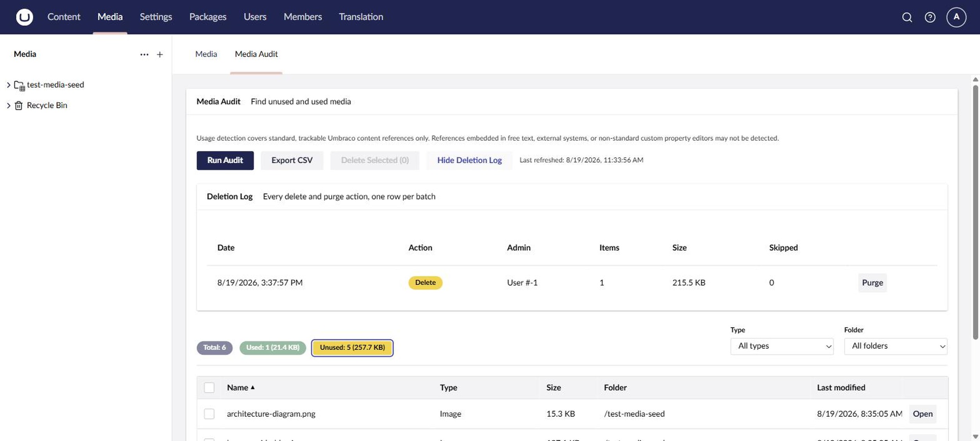980x441 pixels.
Task: Open the Members section
Action: pos(302,17)
